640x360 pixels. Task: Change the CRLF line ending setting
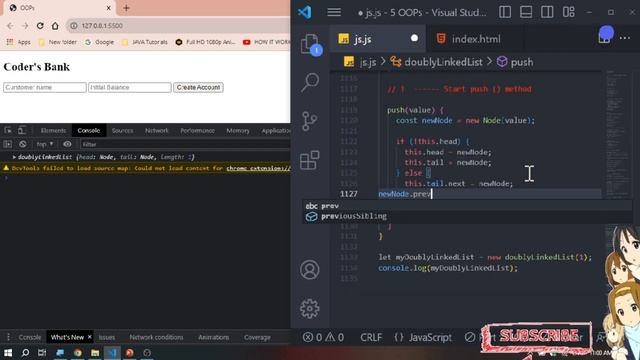371,338
